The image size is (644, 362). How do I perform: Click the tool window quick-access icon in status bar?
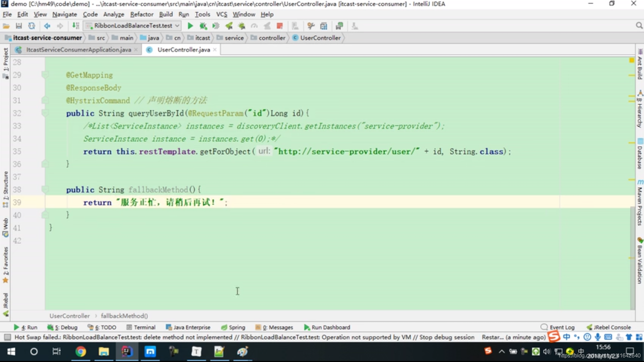coord(7,337)
